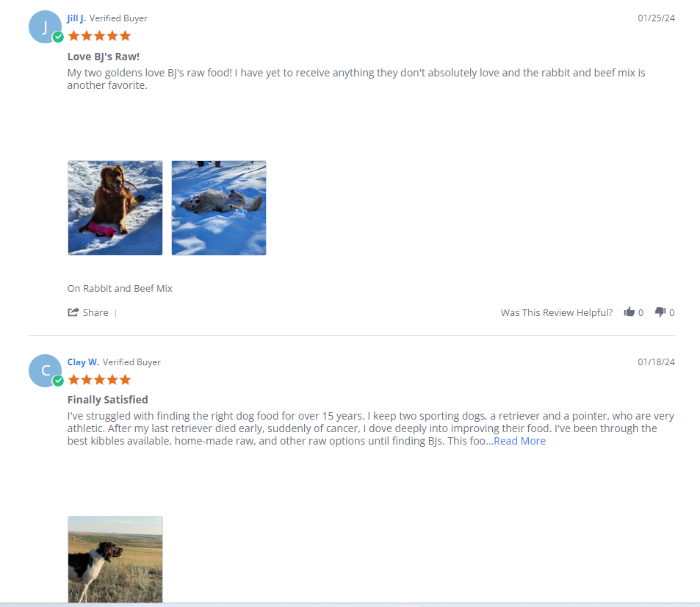The width and height of the screenshot is (700, 607).
Task: Click the five-star rating on Jill J.'s review
Action: tap(100, 36)
